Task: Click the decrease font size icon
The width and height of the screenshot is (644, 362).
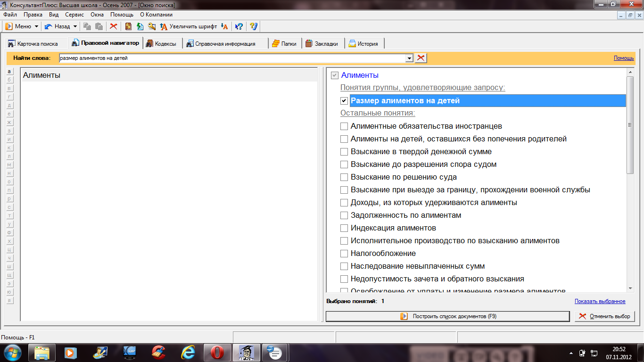Action: point(224,26)
